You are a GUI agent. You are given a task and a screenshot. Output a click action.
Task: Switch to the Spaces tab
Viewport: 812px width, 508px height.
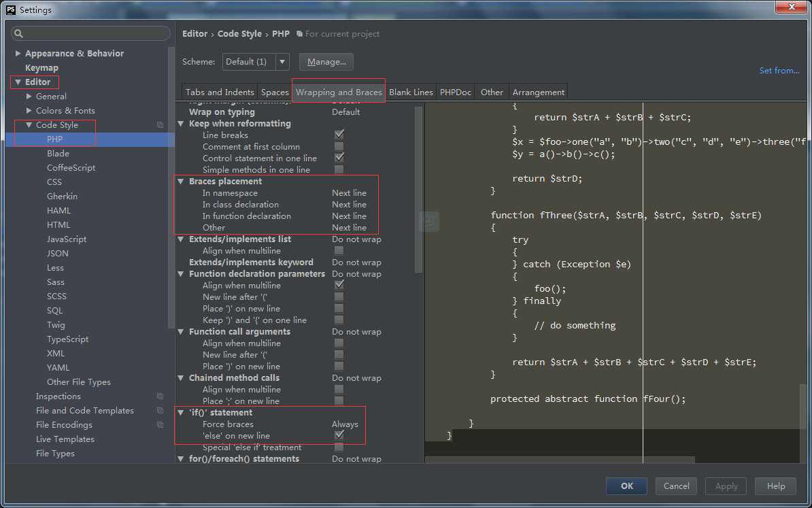coord(275,92)
